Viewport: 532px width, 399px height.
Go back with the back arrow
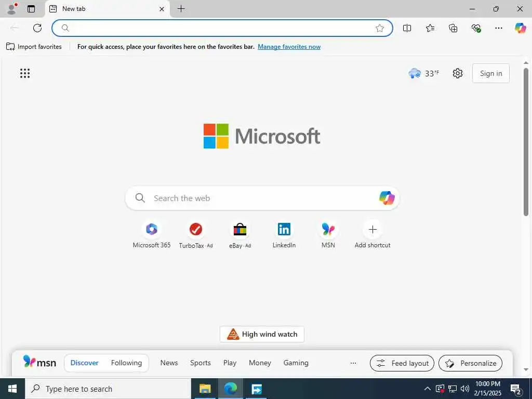coord(15,28)
